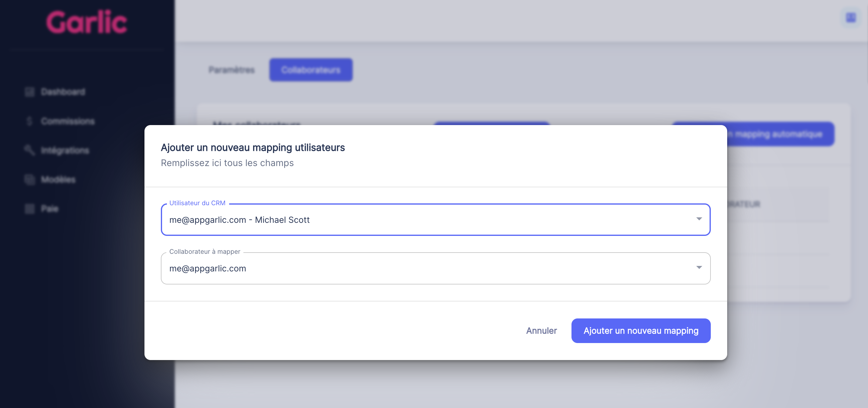Image resolution: width=868 pixels, height=408 pixels.
Task: Click Annuler to cancel the mapping
Action: point(541,331)
